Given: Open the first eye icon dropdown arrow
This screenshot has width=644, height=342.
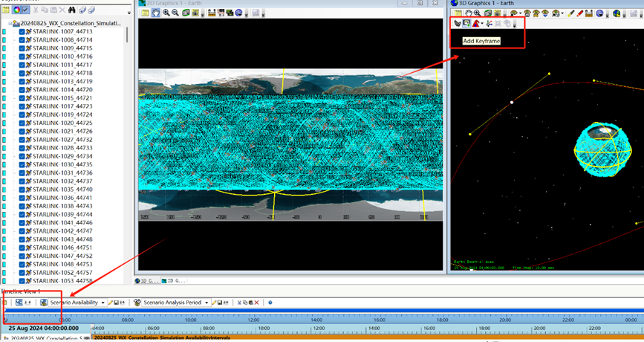Looking at the screenshot, I should (x=520, y=14).
